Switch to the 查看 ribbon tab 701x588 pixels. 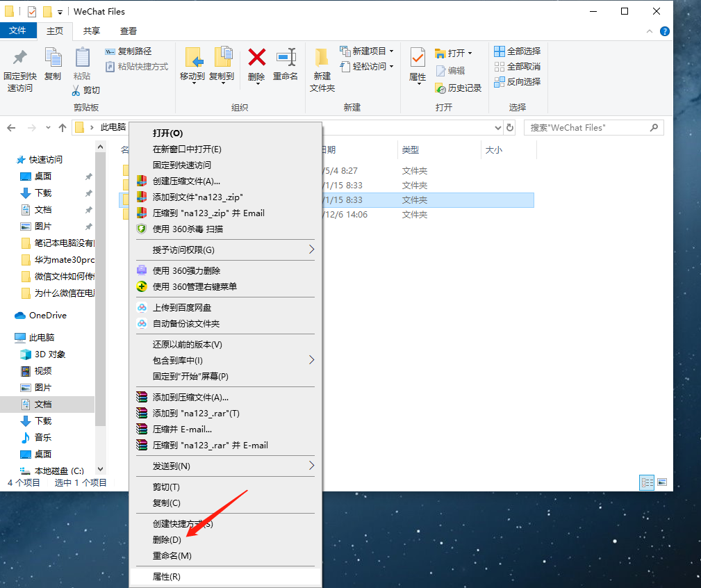pyautogui.click(x=129, y=31)
